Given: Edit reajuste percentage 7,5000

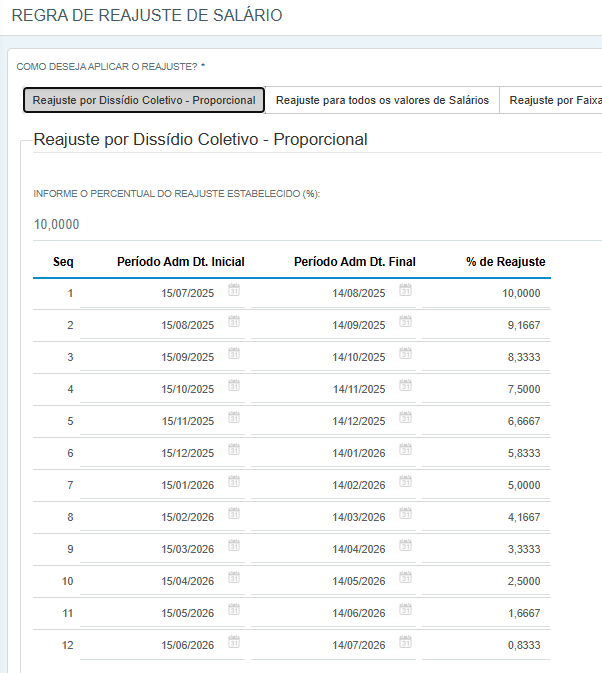Looking at the screenshot, I should tap(486, 389).
